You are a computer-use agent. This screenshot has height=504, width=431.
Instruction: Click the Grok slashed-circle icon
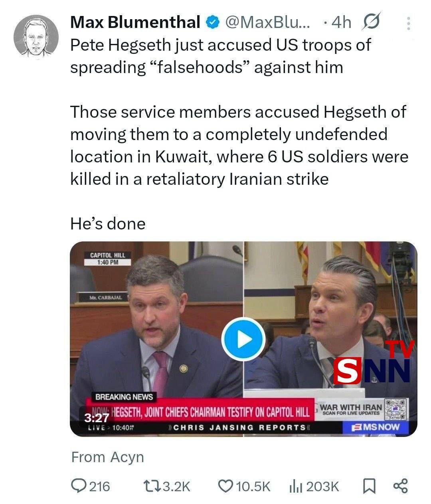tap(371, 22)
